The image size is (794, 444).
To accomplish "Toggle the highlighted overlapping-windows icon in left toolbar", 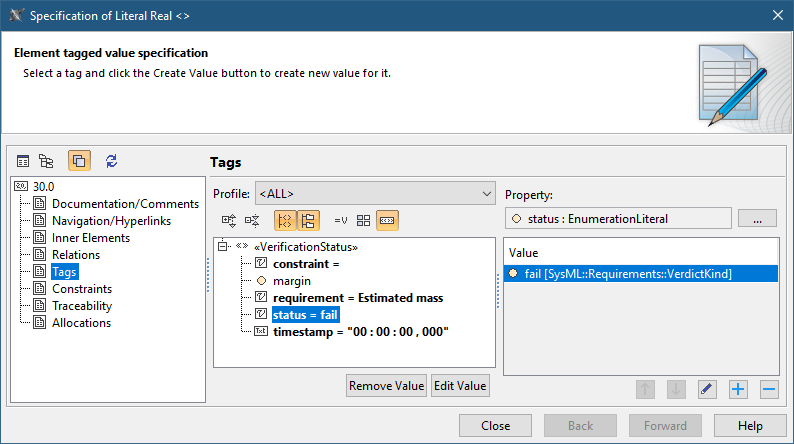I will coord(79,161).
